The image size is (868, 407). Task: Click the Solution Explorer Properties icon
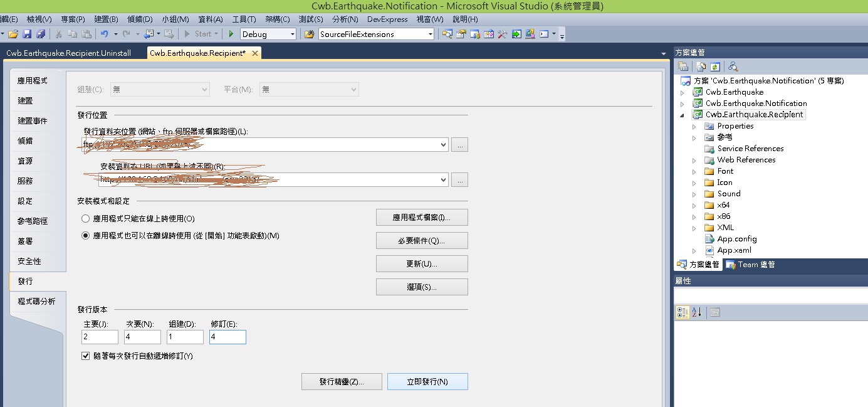684,66
